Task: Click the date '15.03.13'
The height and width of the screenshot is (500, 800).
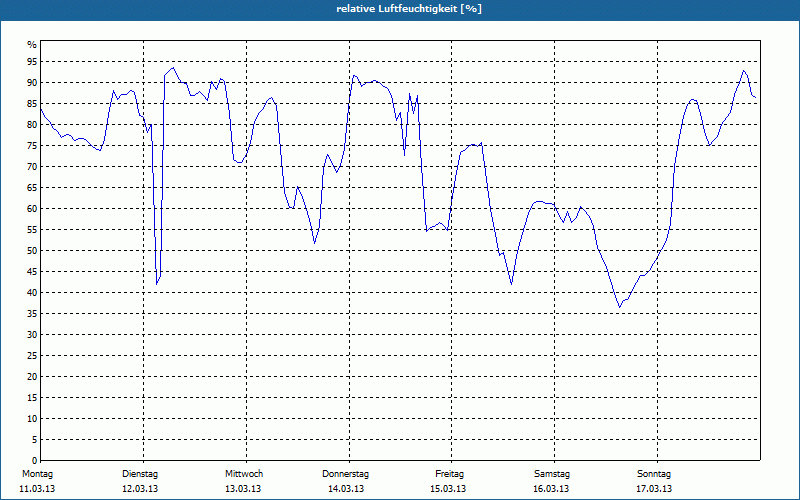Action: click(x=448, y=489)
